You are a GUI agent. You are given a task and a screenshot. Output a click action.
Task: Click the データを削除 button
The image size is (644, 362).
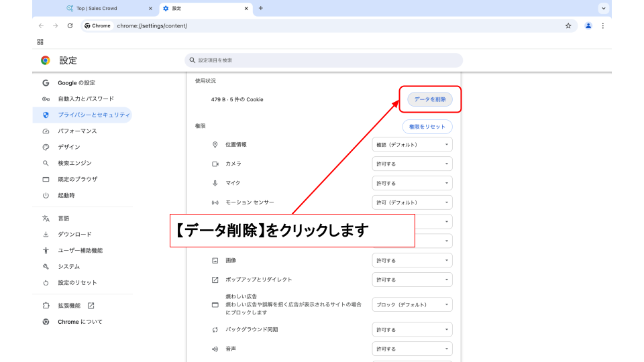tap(430, 99)
